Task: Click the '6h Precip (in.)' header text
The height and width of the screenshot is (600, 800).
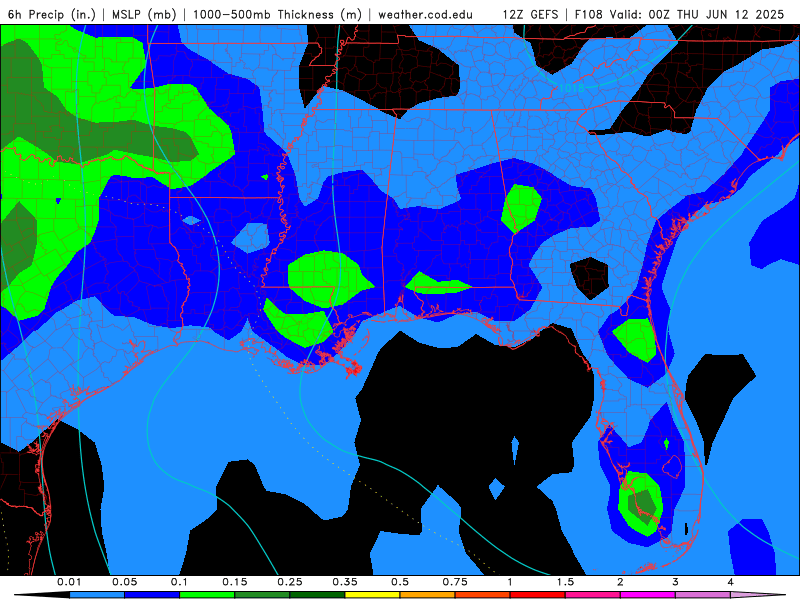Action: (52, 14)
